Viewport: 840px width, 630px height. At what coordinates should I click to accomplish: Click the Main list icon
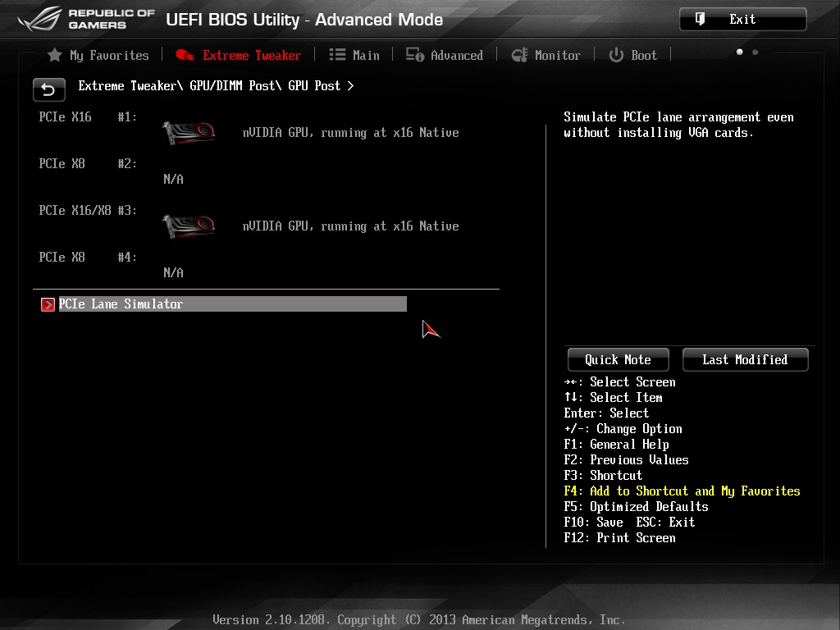point(337,55)
